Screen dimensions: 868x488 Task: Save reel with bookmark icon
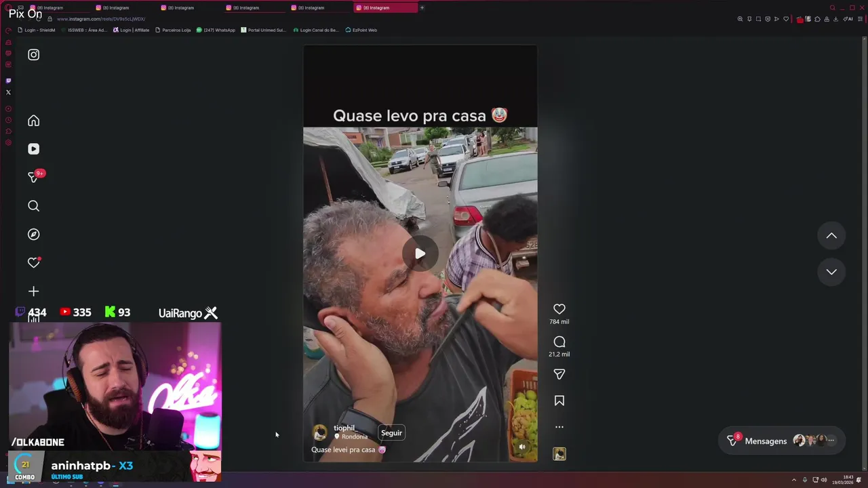coord(559,401)
